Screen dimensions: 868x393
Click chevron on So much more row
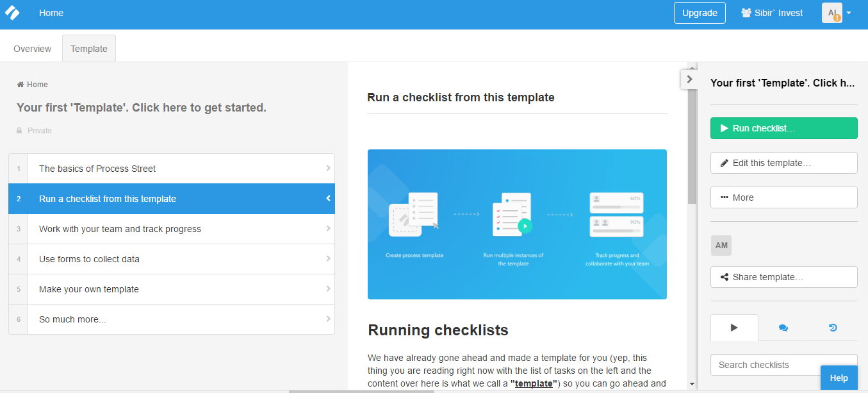[328, 319]
